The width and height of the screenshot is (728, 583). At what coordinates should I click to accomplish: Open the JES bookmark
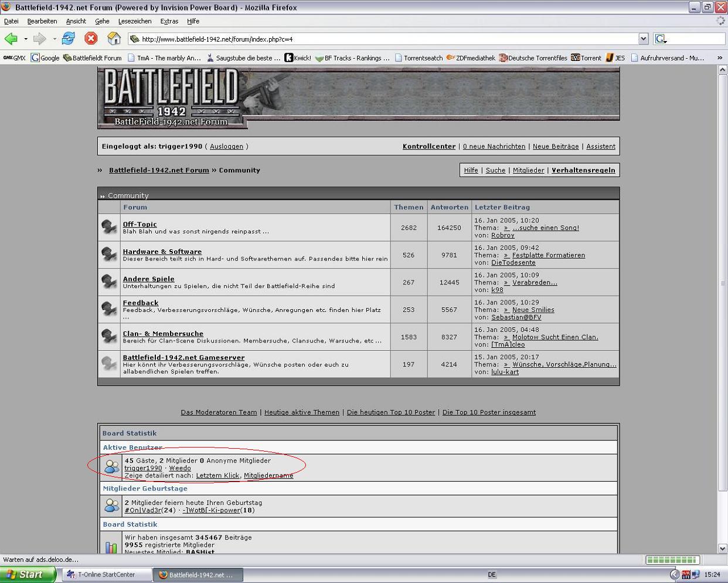[x=615, y=58]
